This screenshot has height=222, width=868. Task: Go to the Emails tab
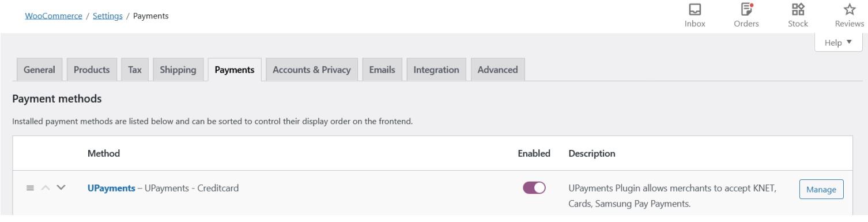coord(382,70)
